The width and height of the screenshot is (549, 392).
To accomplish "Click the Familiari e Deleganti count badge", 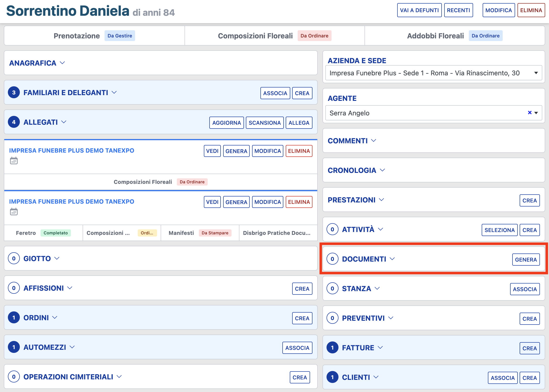I will click(14, 93).
